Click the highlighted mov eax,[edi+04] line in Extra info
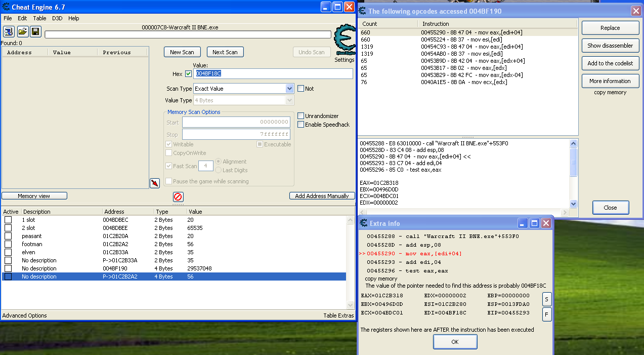This screenshot has height=355, width=644. pos(410,253)
